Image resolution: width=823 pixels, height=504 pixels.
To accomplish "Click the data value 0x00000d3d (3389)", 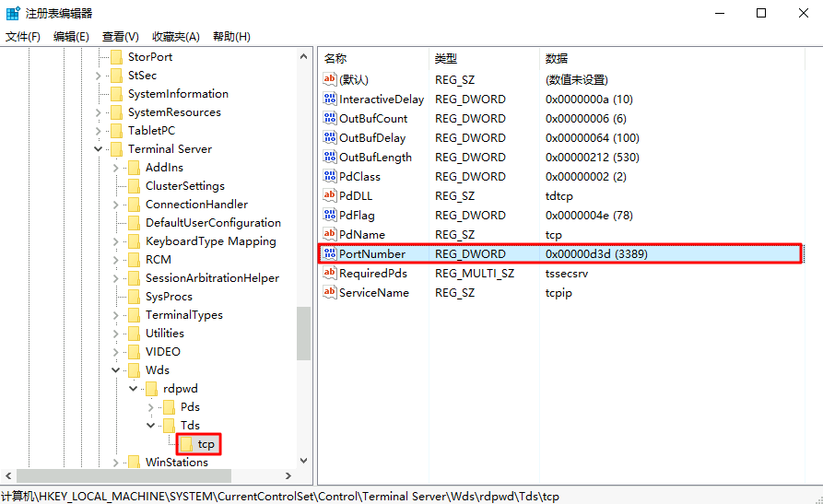I will (596, 253).
